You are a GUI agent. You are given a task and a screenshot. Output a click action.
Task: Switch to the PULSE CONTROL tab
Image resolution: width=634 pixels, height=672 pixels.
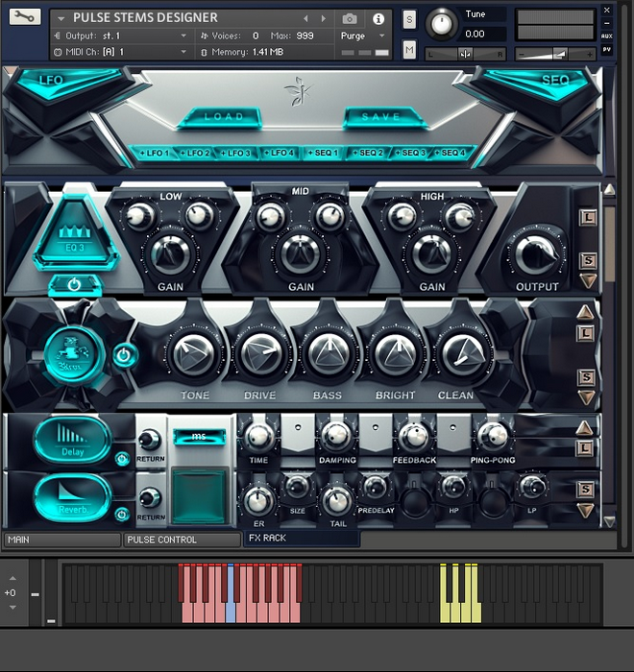(182, 540)
